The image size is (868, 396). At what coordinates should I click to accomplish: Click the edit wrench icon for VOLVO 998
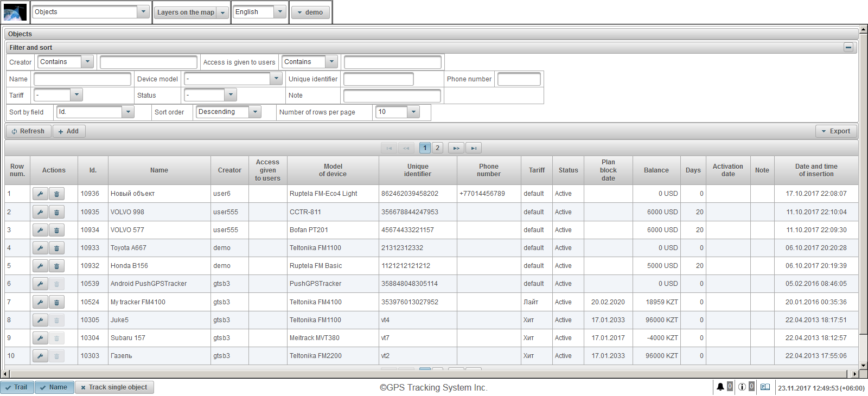pos(40,212)
